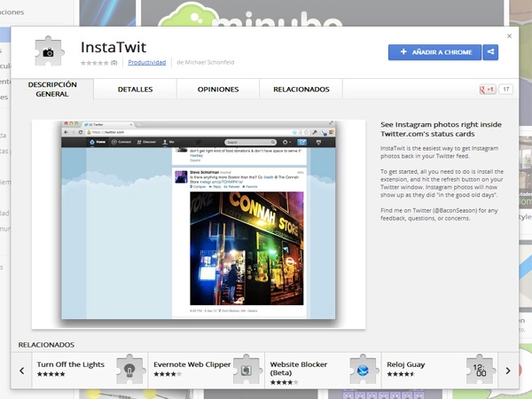Show next related extensions with right arrow
The image size is (532, 399).
pyautogui.click(x=508, y=371)
